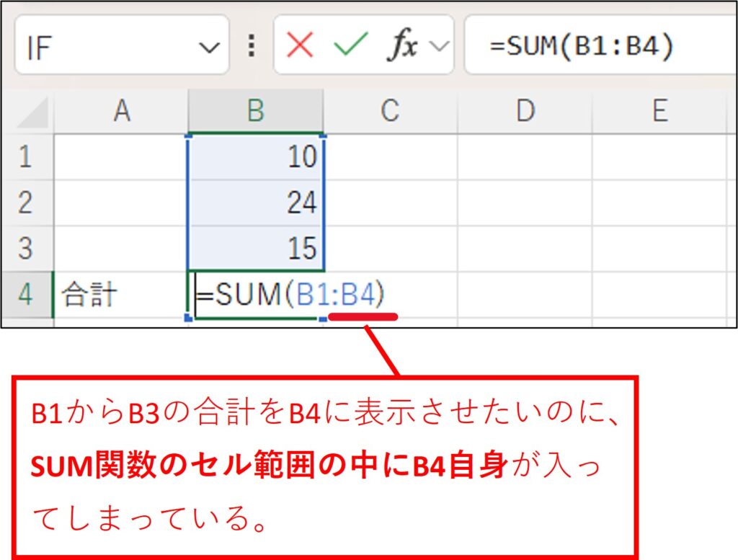The image size is (738, 560).
Task: Click the Name Box showing IF
Action: [101, 46]
